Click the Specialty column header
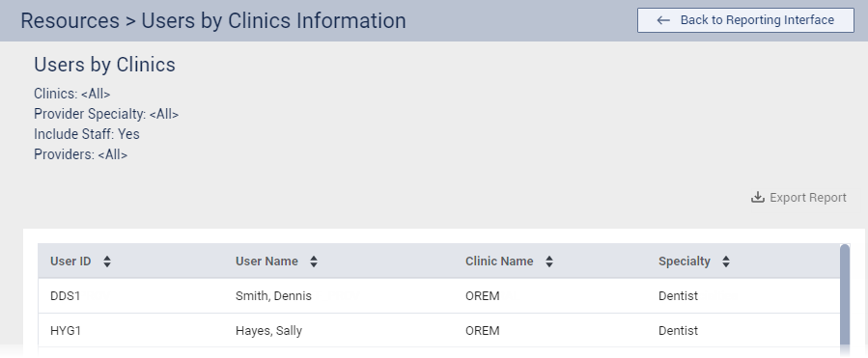Screen dimensions: 868x358 click(685, 262)
